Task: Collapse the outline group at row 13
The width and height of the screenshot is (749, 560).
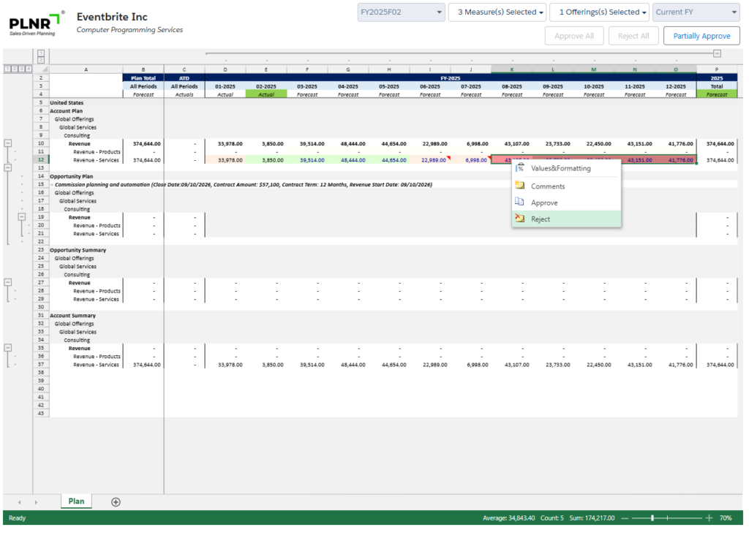Action: (8, 167)
